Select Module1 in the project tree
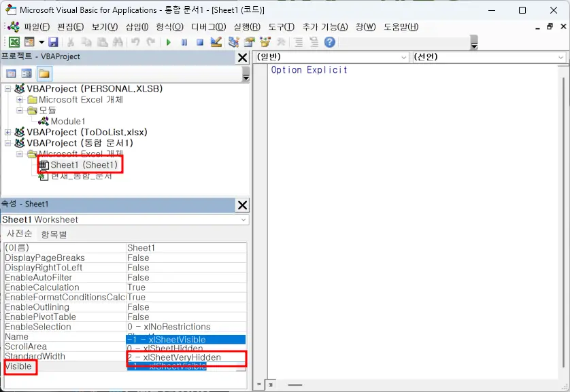Screen dimensions: 570x392 click(68, 122)
